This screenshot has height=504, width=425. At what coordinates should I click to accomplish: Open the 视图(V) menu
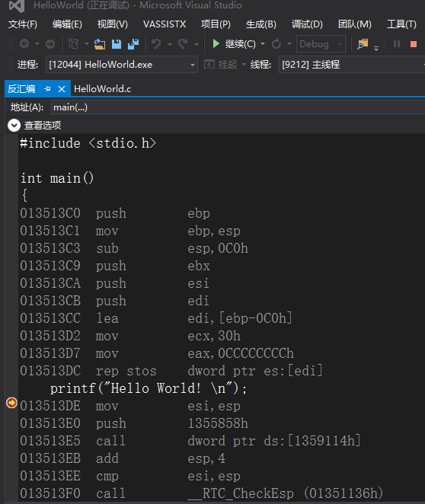tap(113, 24)
